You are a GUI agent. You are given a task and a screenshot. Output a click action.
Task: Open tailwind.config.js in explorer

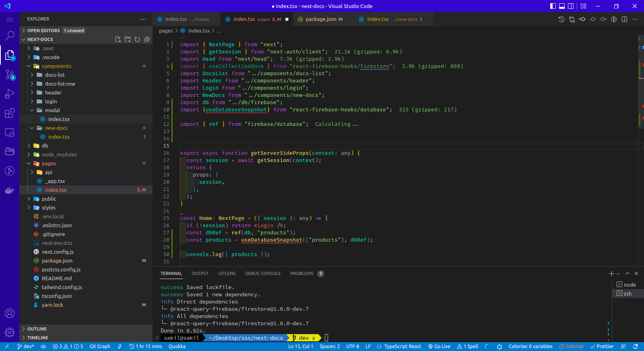click(62, 287)
